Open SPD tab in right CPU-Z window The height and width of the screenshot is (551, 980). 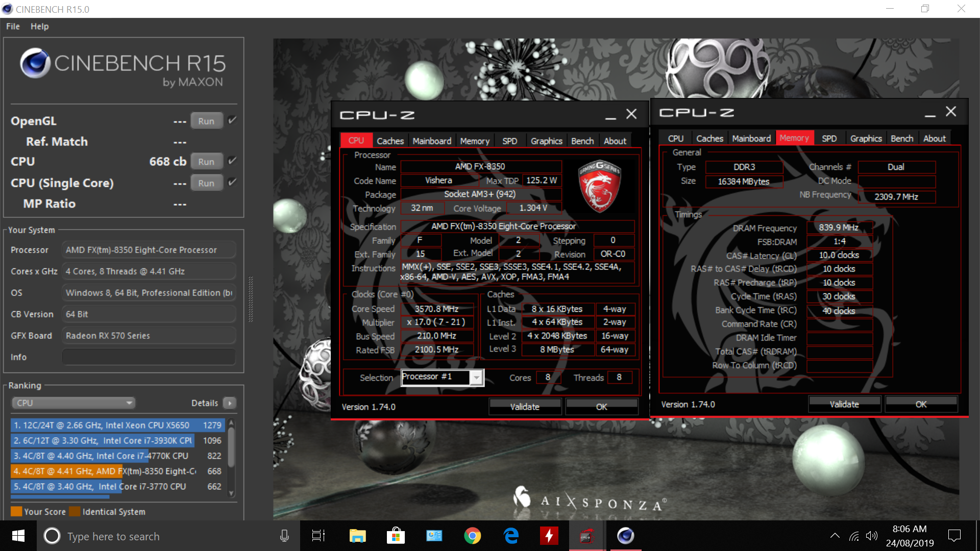click(829, 138)
